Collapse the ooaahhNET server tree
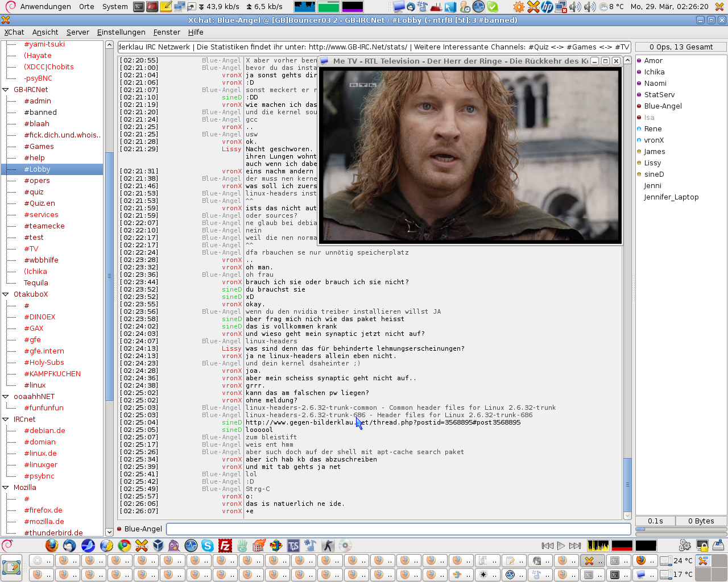The image size is (728, 582). [6, 397]
